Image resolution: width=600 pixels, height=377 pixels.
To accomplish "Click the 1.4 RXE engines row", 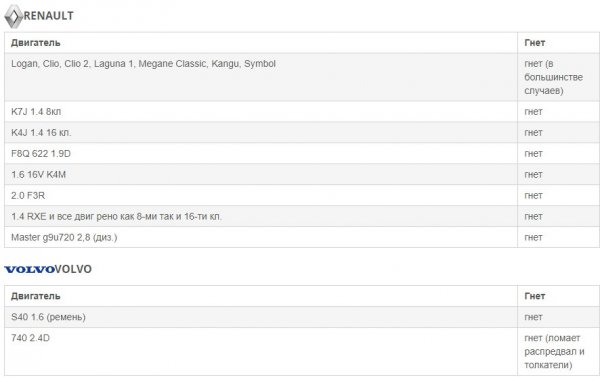I will [x=302, y=217].
